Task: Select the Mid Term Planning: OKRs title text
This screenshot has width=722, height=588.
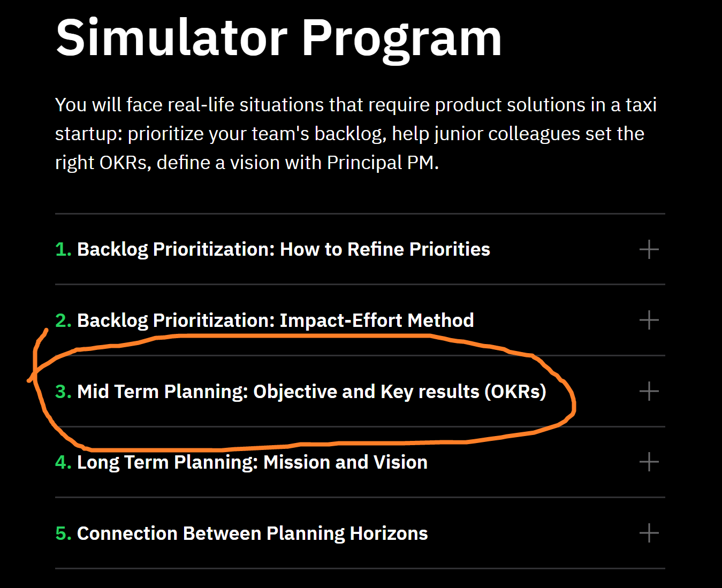Action: pos(311,391)
